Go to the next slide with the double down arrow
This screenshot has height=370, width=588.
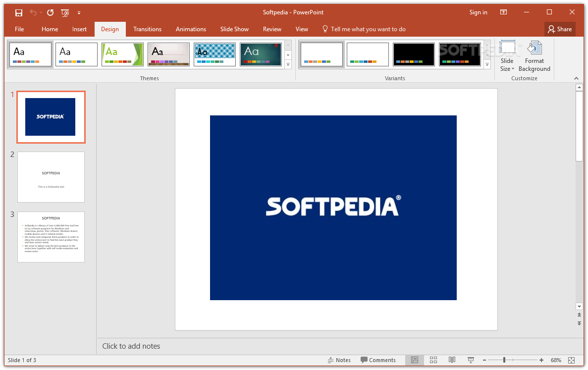coord(579,323)
